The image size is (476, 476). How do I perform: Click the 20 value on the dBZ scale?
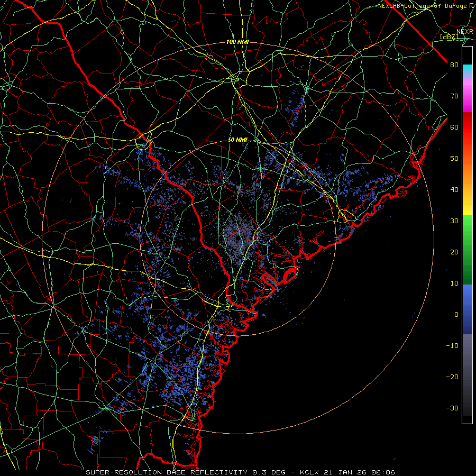454,252
